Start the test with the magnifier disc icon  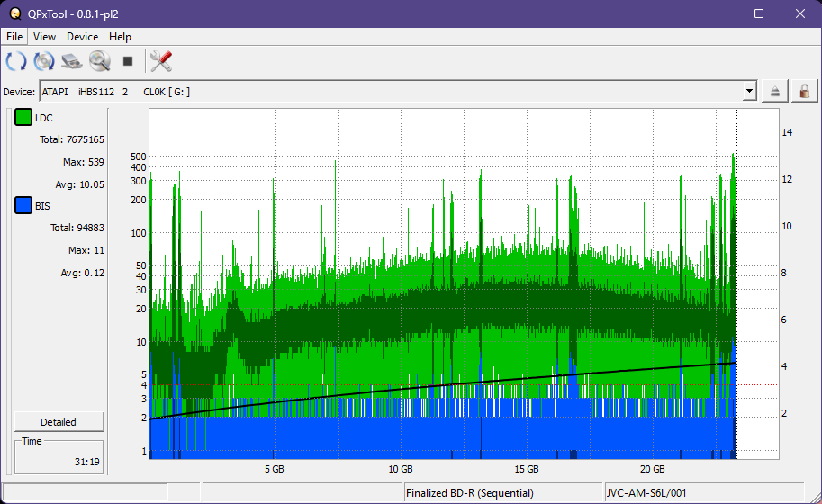coord(100,61)
